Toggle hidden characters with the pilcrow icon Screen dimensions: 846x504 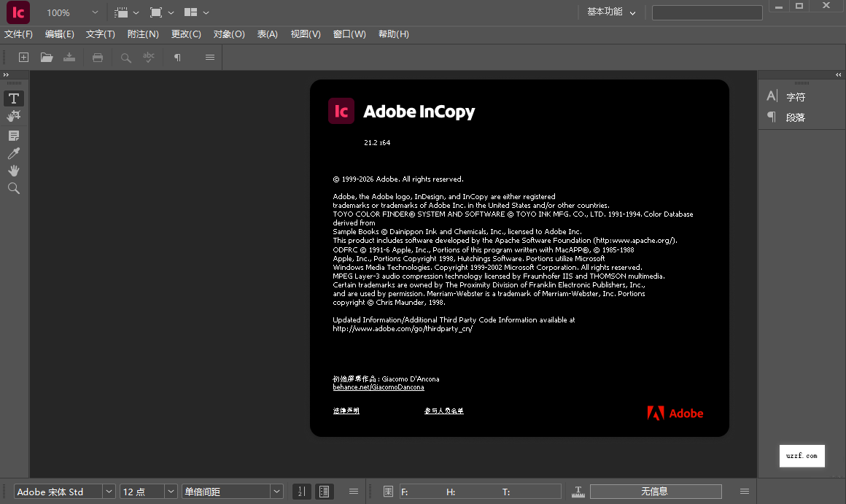(x=176, y=57)
